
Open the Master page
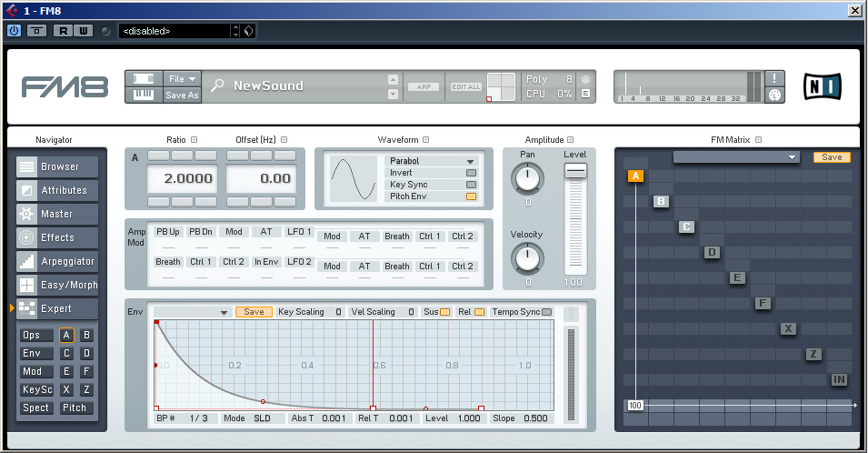point(57,214)
